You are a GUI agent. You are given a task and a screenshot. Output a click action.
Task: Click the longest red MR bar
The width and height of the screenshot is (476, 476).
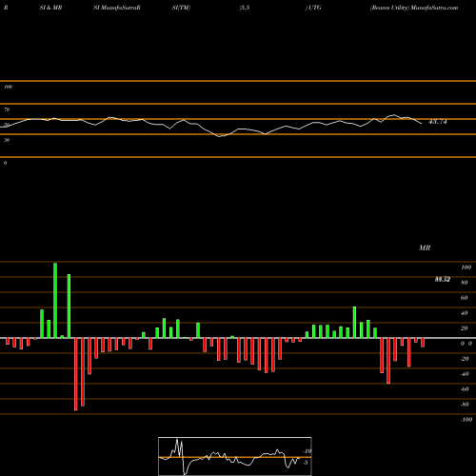76,374
